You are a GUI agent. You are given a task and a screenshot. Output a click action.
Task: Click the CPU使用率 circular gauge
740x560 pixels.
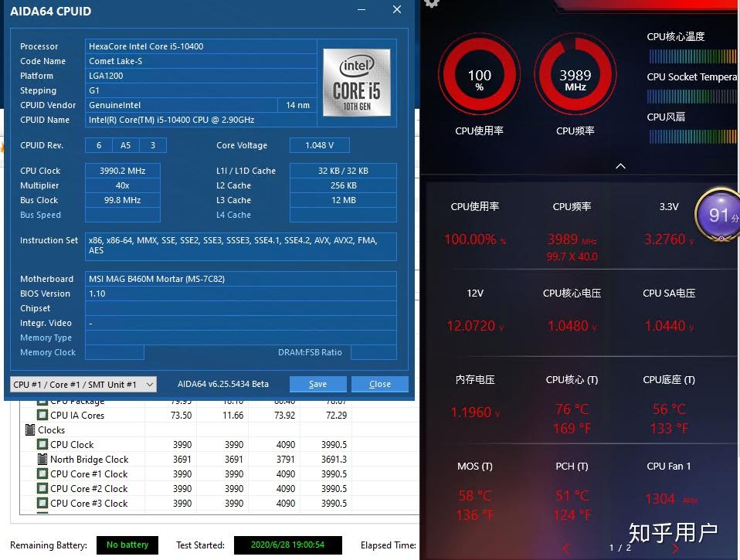coord(479,76)
